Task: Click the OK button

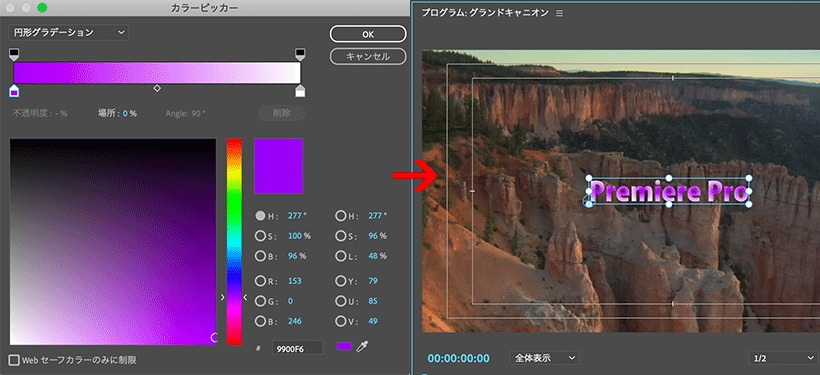Action: [x=368, y=34]
